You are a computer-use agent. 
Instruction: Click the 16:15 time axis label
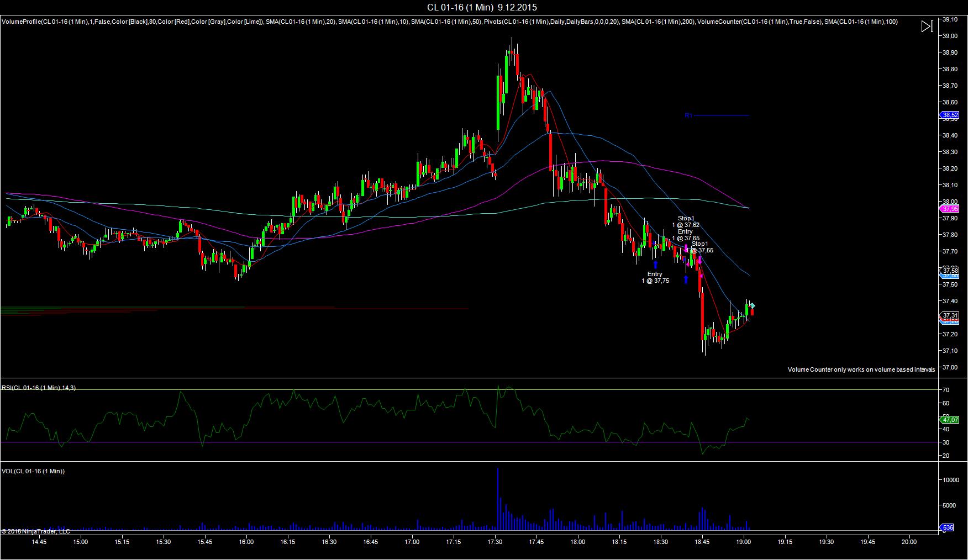(288, 542)
